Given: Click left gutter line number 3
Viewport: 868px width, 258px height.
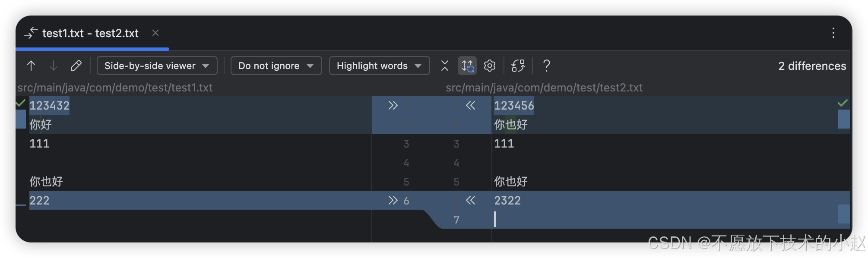Looking at the screenshot, I should pos(406,144).
